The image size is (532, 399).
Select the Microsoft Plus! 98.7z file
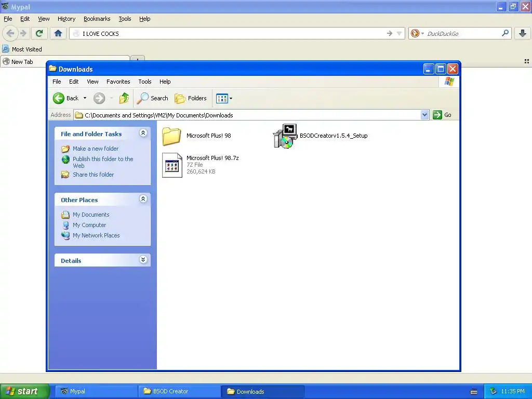200,165
